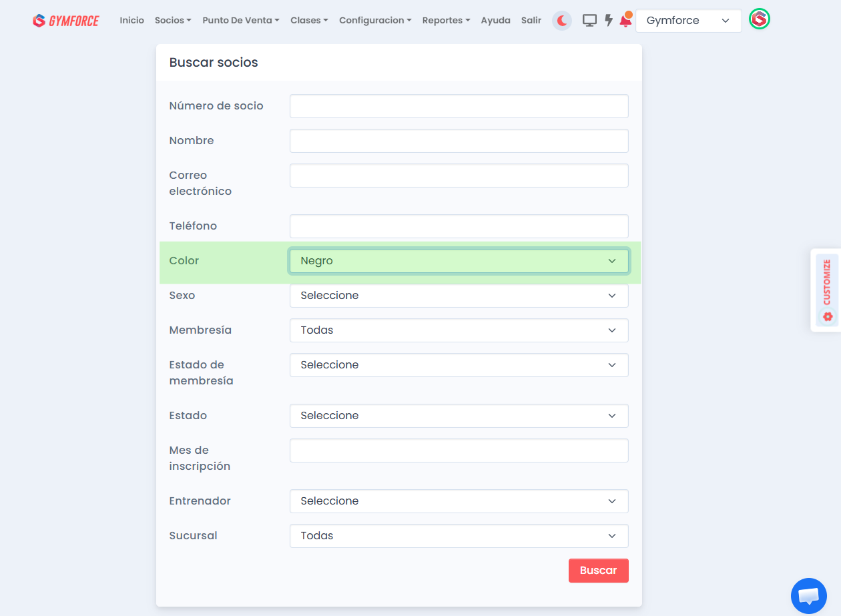Click the monitor screen icon
This screenshot has height=616, width=841.
(589, 21)
